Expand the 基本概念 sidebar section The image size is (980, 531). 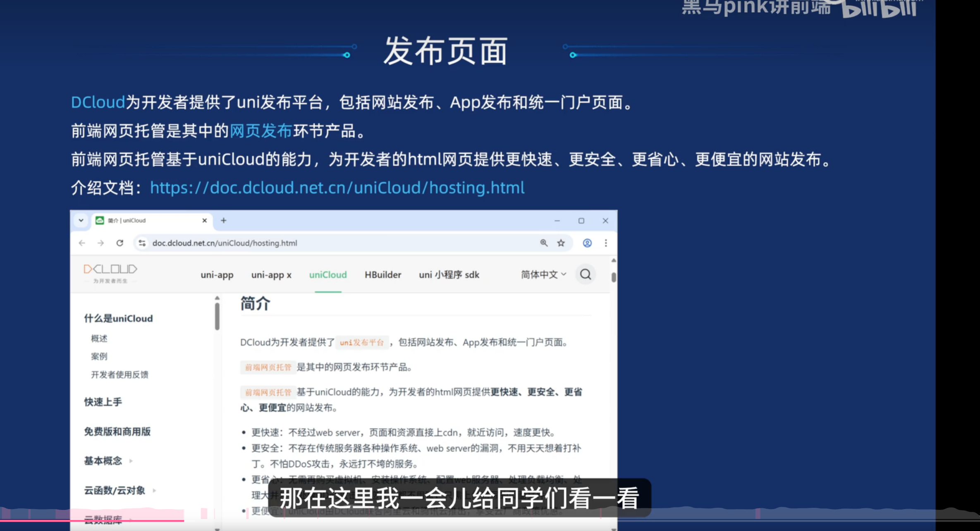tap(131, 461)
